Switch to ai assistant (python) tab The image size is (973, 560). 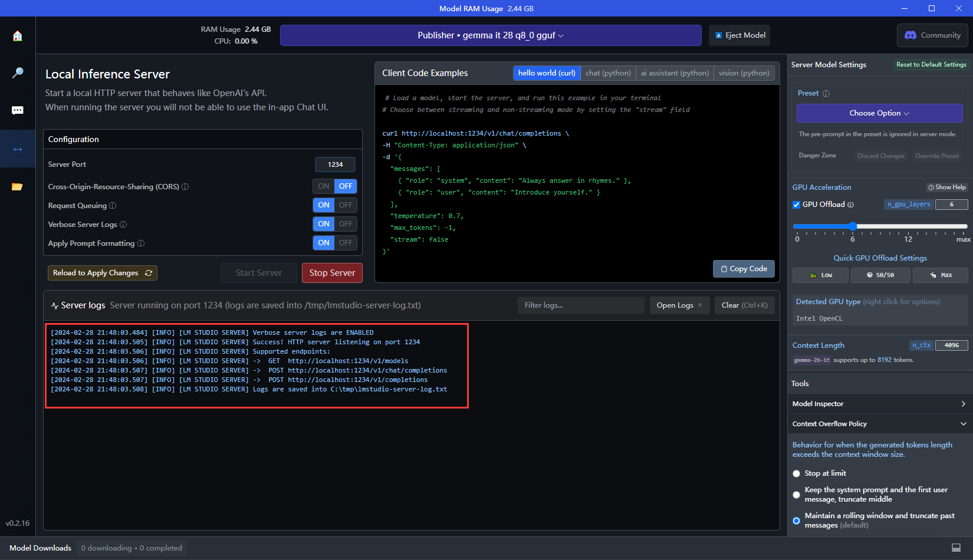coord(675,73)
